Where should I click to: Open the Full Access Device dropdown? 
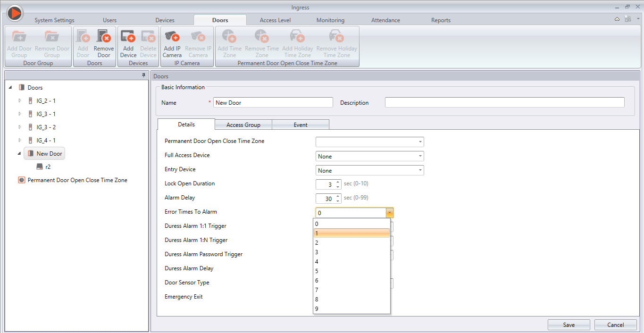[420, 156]
